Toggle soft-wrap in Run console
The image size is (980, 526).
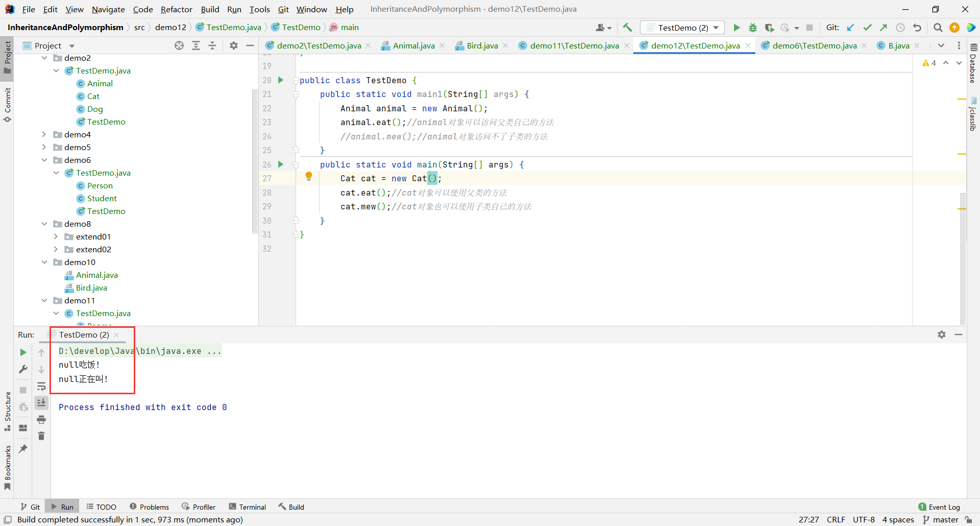click(41, 386)
